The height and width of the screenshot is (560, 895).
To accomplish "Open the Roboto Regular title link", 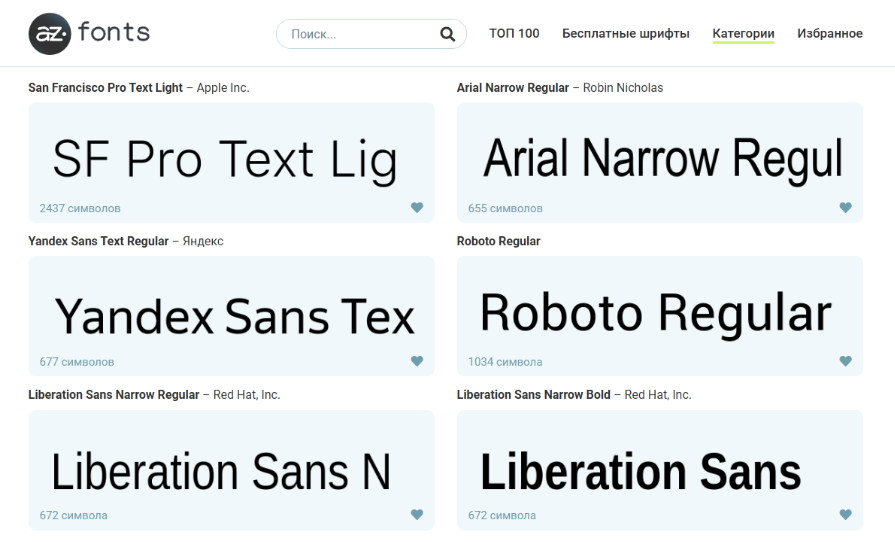I will 498,241.
